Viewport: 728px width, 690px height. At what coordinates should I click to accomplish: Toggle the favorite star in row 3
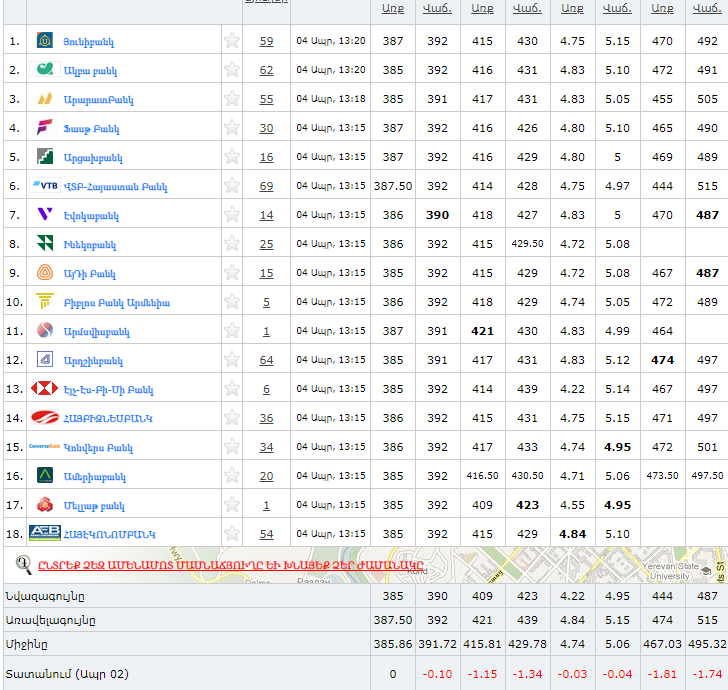click(x=232, y=98)
